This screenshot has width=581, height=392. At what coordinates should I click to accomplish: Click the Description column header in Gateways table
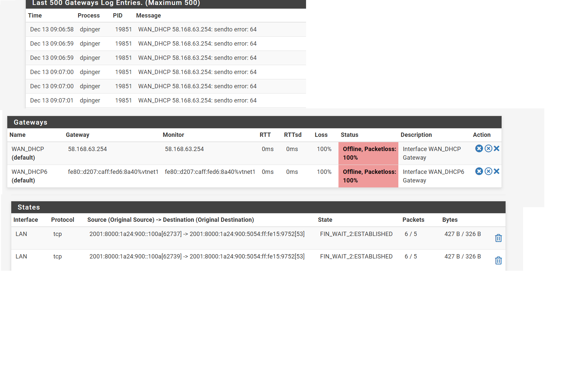[416, 135]
